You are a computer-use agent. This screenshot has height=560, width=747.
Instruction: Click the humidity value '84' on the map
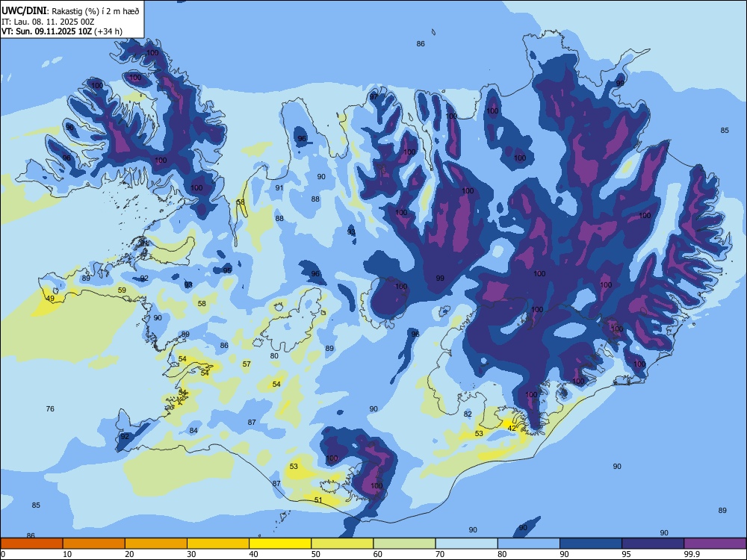193,431
